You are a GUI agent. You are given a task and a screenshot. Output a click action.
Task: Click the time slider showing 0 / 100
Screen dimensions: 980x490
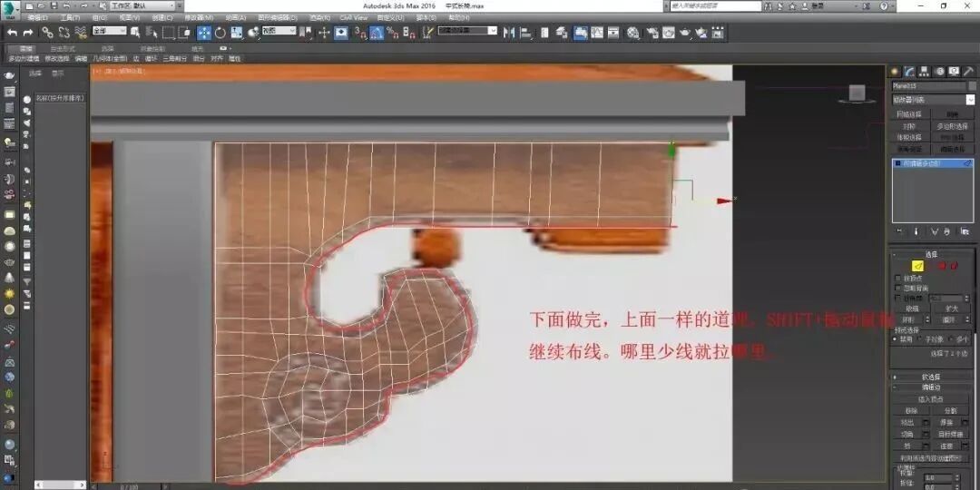point(130,486)
